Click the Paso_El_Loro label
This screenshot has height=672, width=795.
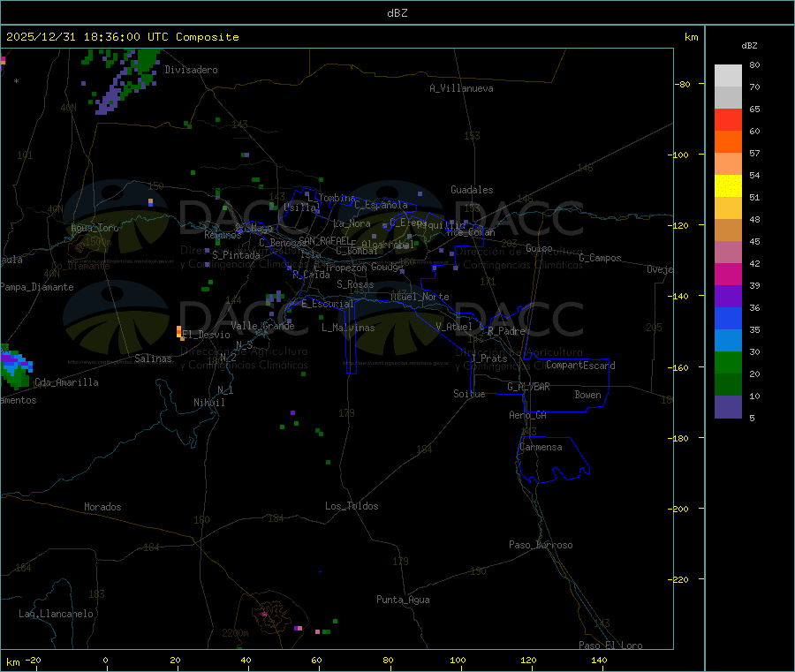tap(610, 646)
